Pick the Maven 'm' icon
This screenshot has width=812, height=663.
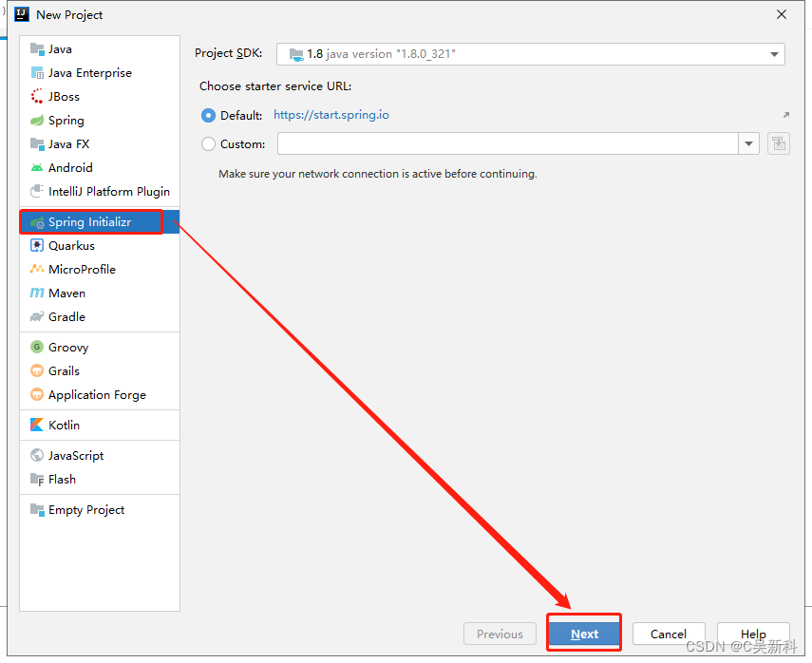[37, 293]
